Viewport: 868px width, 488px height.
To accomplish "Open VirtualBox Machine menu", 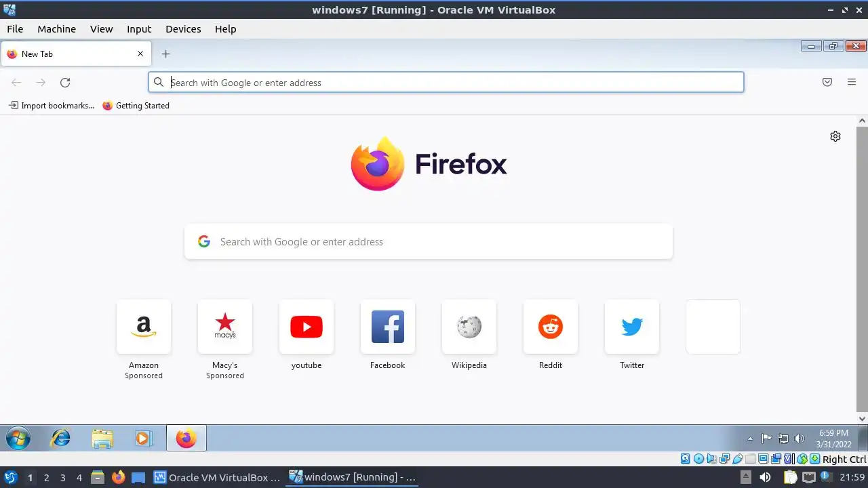I will point(57,29).
